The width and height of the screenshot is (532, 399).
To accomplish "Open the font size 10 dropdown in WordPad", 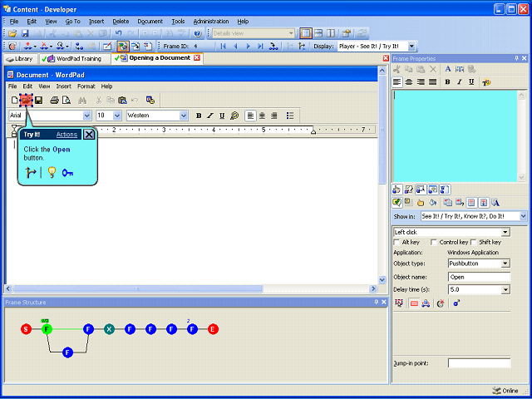I will pos(117,116).
